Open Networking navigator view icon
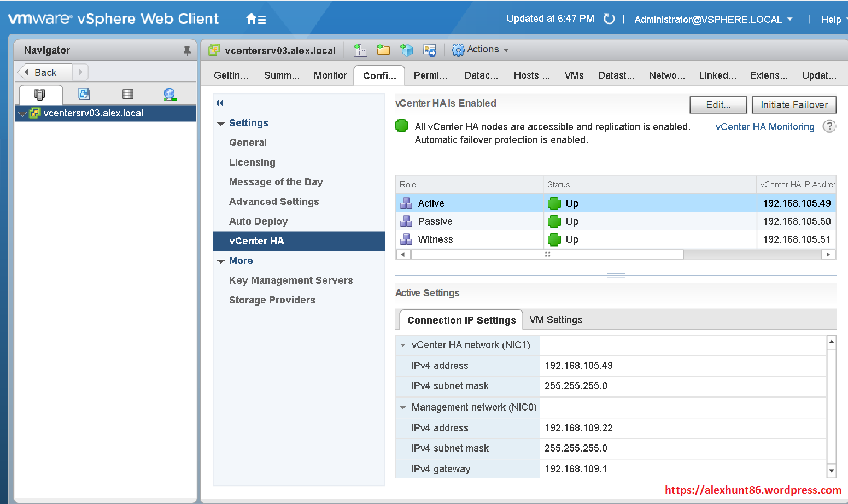 (169, 94)
